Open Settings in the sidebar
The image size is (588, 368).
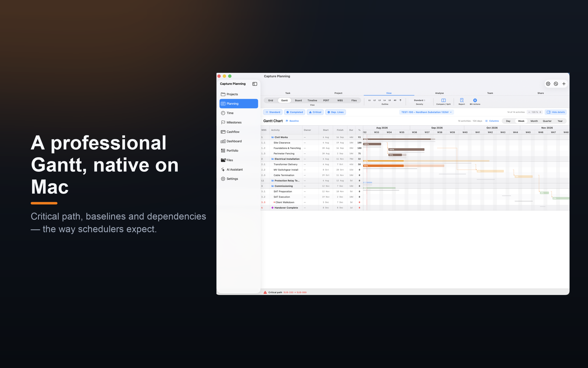(x=239, y=179)
